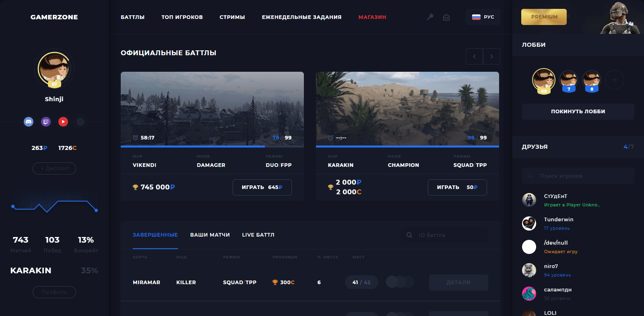Open ТОП ИГРОКОВ menu item

[x=182, y=17]
